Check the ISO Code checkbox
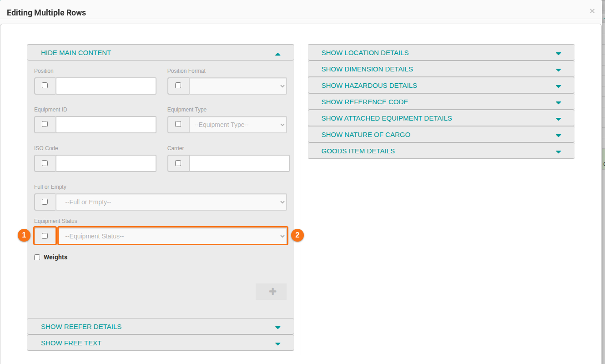The width and height of the screenshot is (605, 364). [x=45, y=163]
